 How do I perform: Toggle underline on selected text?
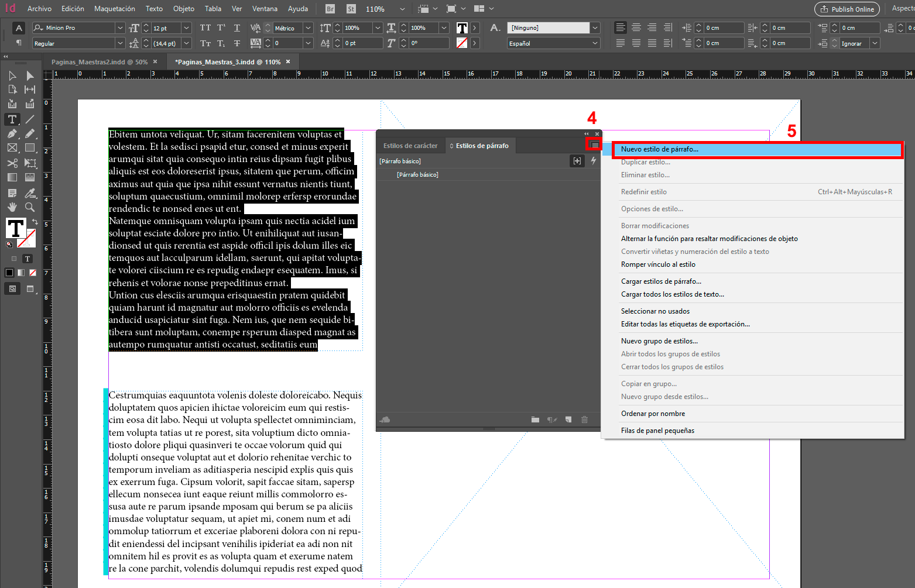[237, 27]
